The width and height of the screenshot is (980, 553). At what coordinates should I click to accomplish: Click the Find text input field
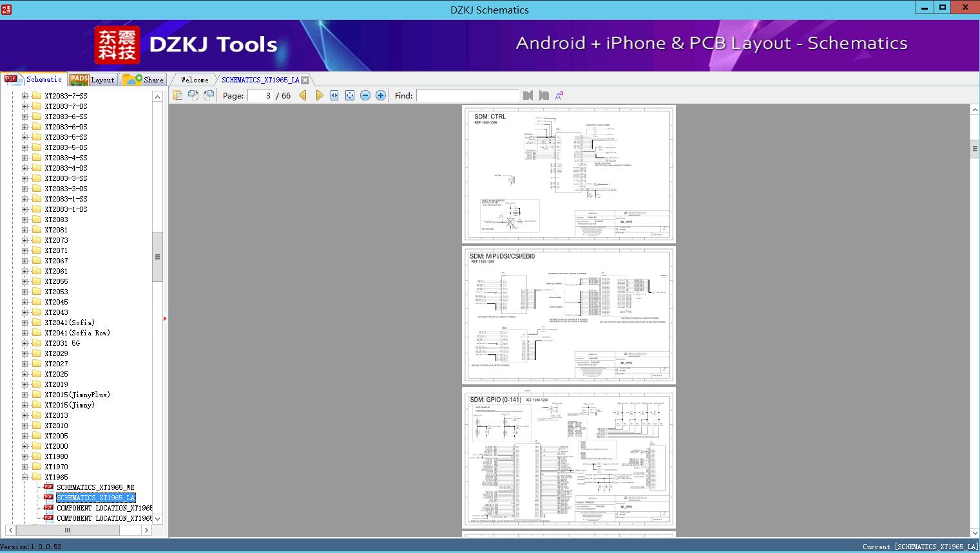(x=467, y=95)
